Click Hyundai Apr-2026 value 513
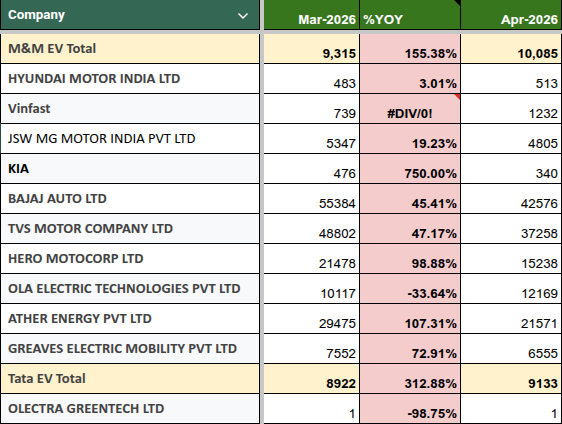 (x=511, y=79)
